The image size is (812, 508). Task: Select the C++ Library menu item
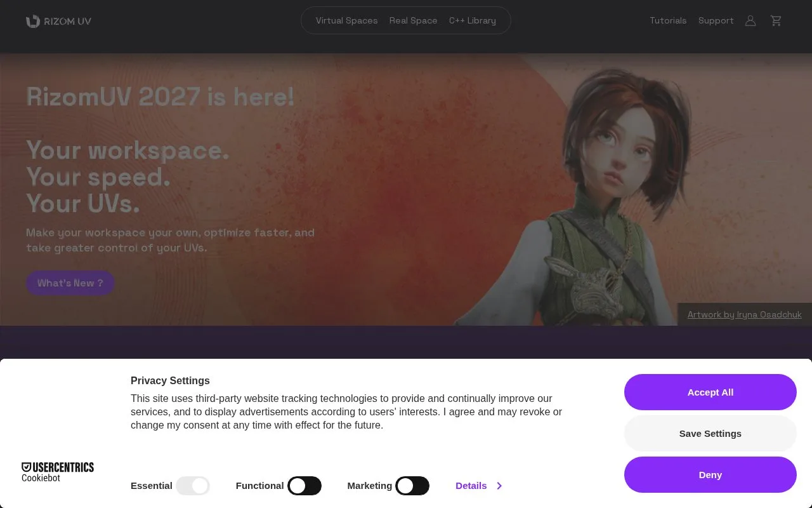click(473, 20)
